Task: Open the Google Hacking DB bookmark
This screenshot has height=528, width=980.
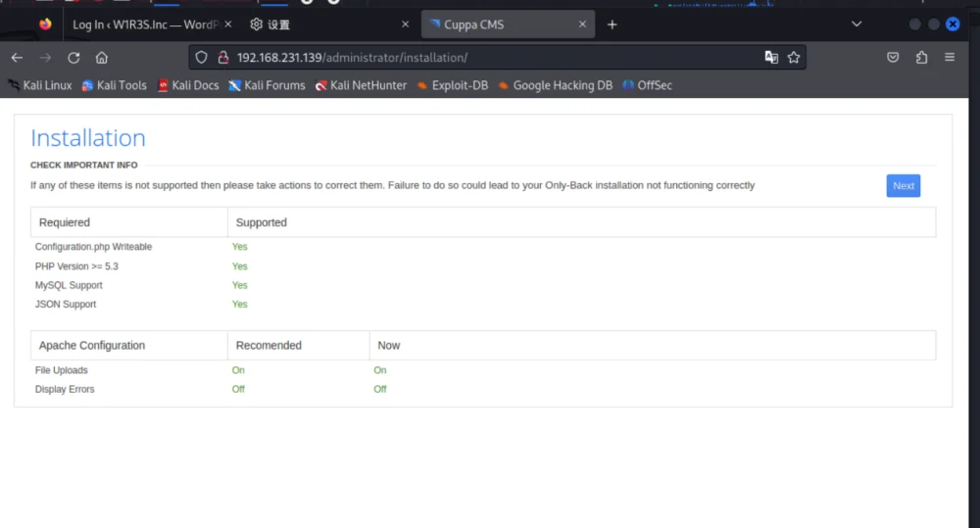Action: (x=556, y=85)
